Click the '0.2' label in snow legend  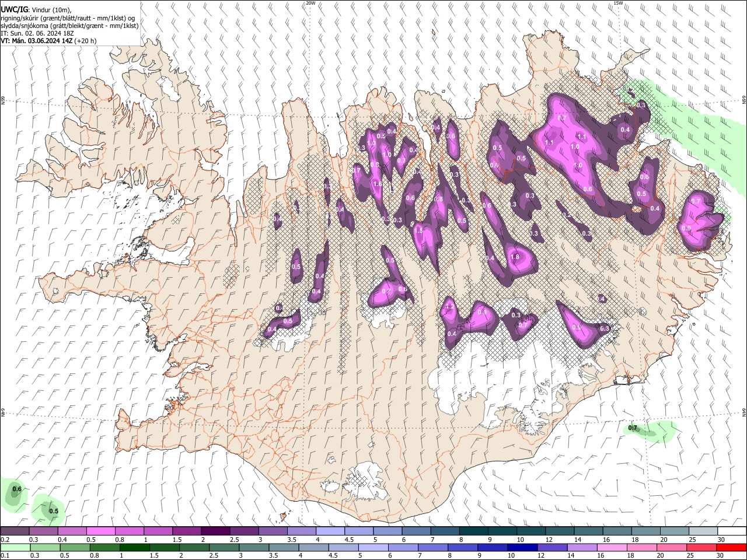tap(5, 540)
